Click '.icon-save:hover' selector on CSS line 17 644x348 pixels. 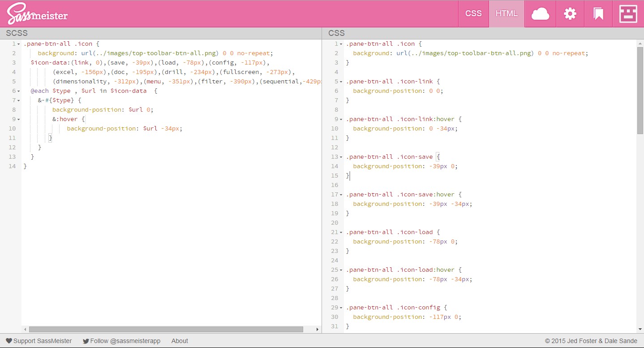click(426, 195)
